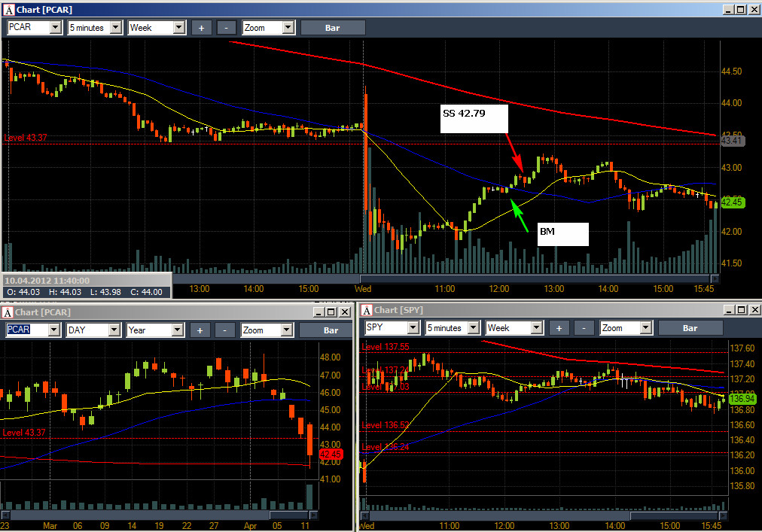The width and height of the screenshot is (762, 532).
Task: Open the 5 minutes interval dropdown on main chart
Action: click(116, 28)
